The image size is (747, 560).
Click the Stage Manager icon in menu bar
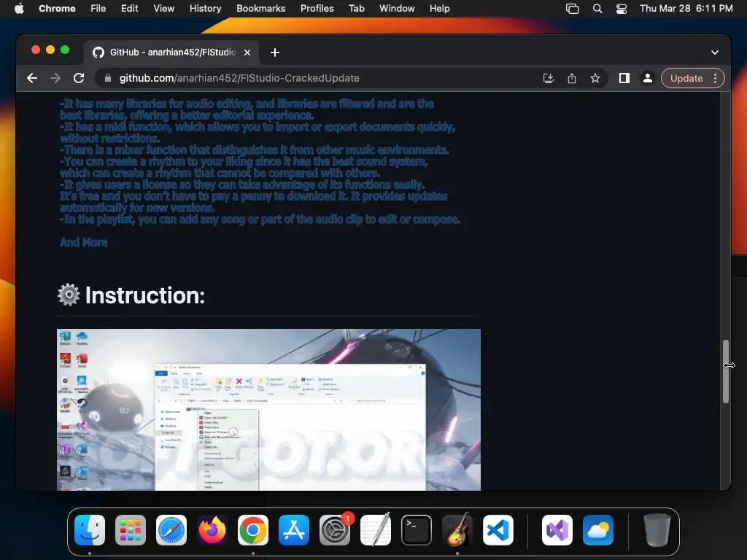(572, 9)
